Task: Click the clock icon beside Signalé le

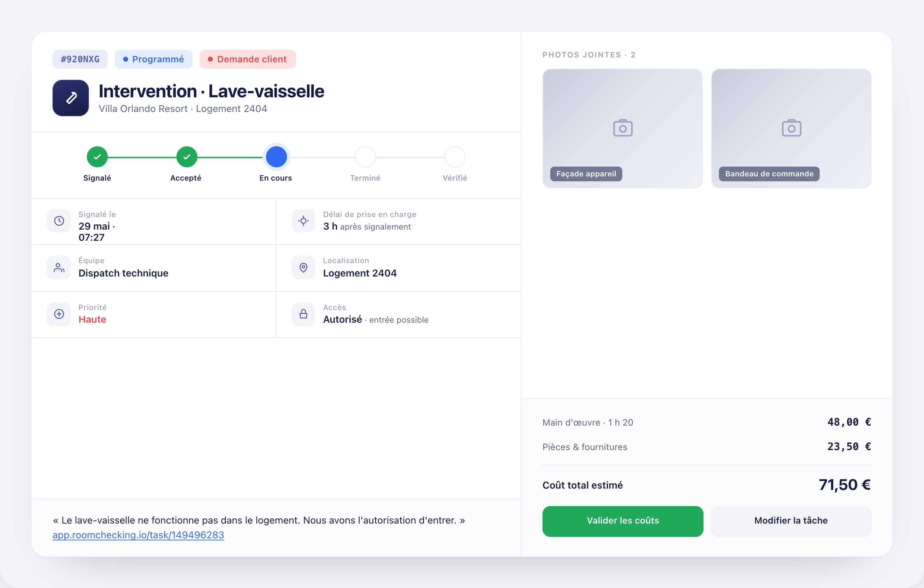Action: click(59, 221)
